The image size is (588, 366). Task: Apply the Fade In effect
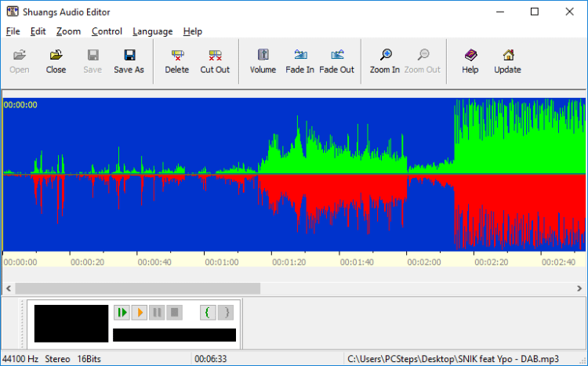tap(300, 55)
